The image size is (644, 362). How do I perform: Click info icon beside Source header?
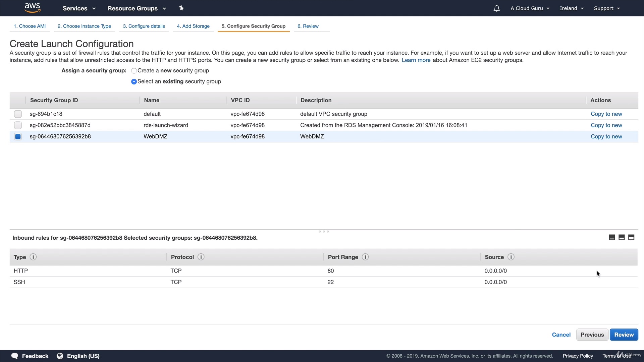click(511, 257)
